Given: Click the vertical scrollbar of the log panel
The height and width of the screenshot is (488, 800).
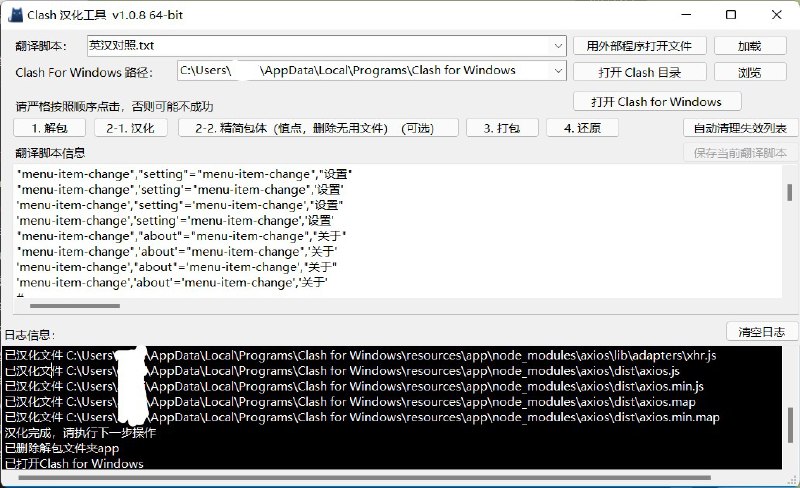Looking at the screenshot, I should (791, 420).
